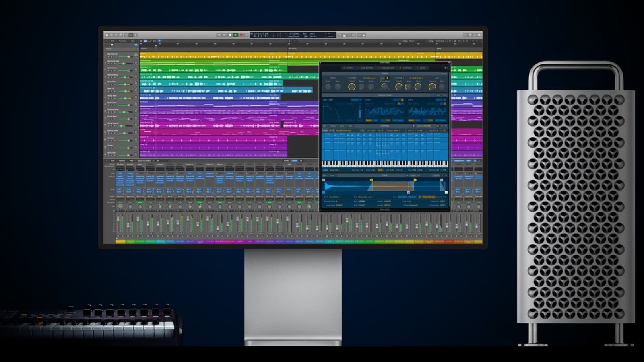Open the Mixer Options menu
The height and width of the screenshot is (362, 644).
point(122,161)
